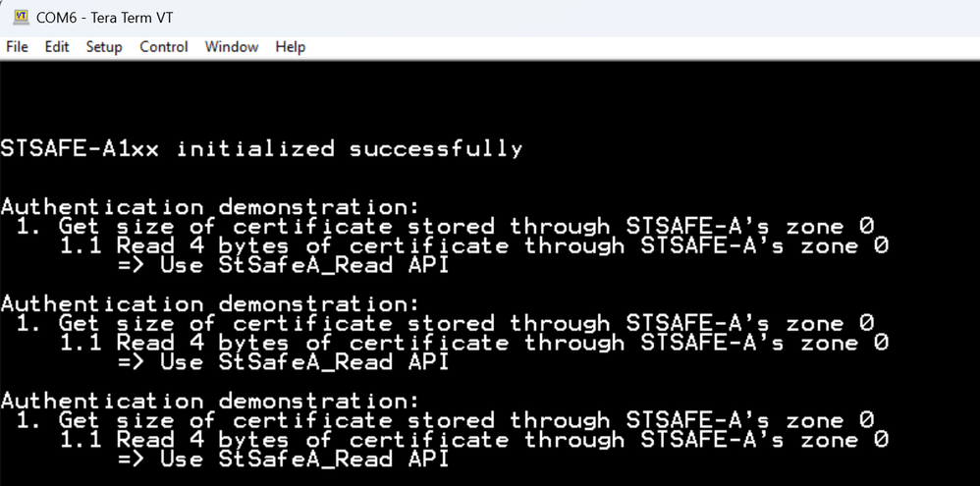
Task: Click the first Read 4 bytes line
Action: click(x=474, y=246)
